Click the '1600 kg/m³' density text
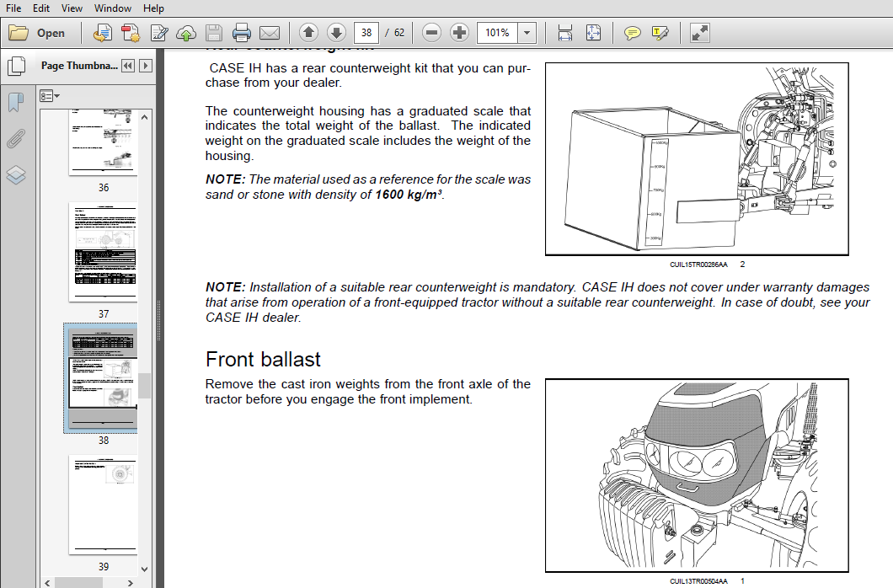893x588 pixels. pyautogui.click(x=409, y=194)
